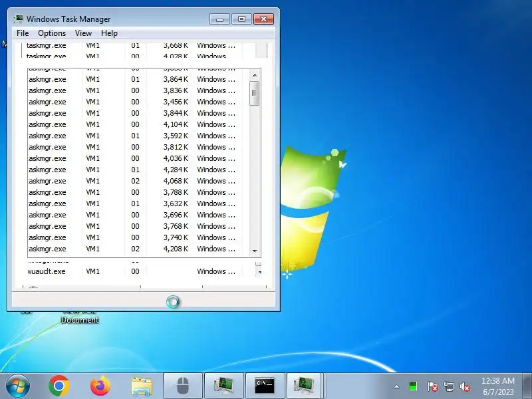Select the taskmgr.exe row using 4,284 K
532x399 pixels.
tap(138, 170)
